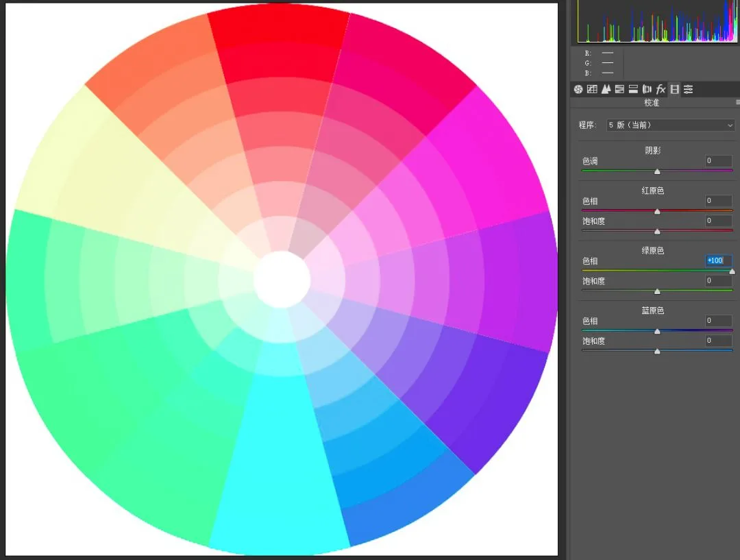Open the 校准 panel flyout menu
The image size is (740, 560).
click(737, 102)
